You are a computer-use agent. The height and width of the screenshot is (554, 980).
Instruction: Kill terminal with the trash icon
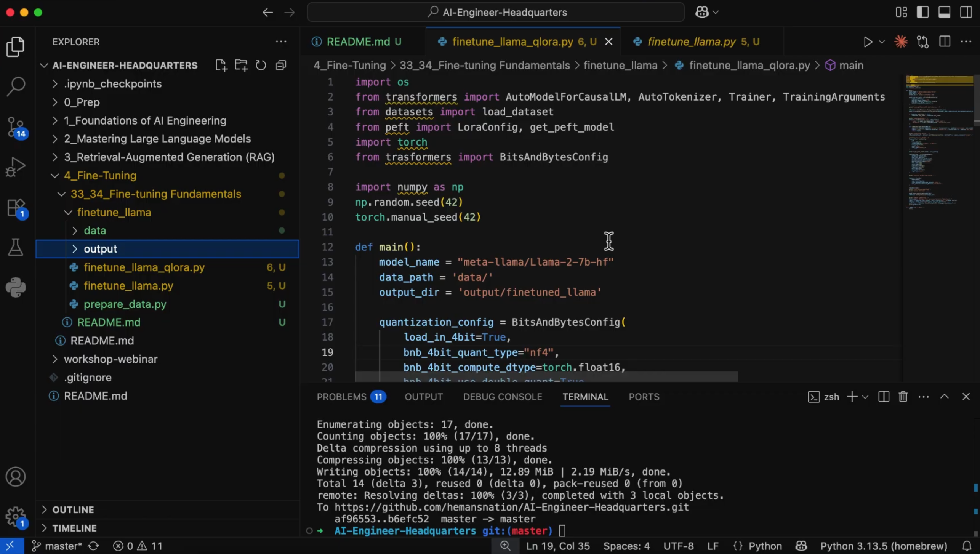pyautogui.click(x=903, y=397)
